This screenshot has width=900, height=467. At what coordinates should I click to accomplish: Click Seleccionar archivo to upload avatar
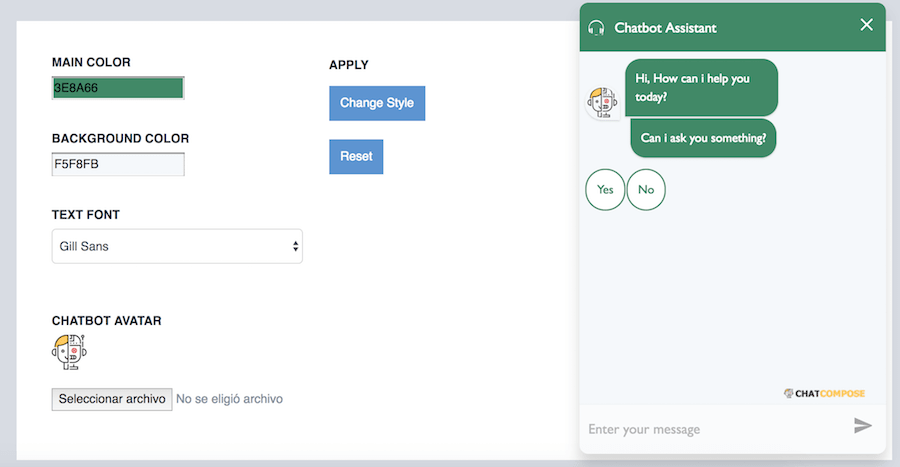pos(112,399)
